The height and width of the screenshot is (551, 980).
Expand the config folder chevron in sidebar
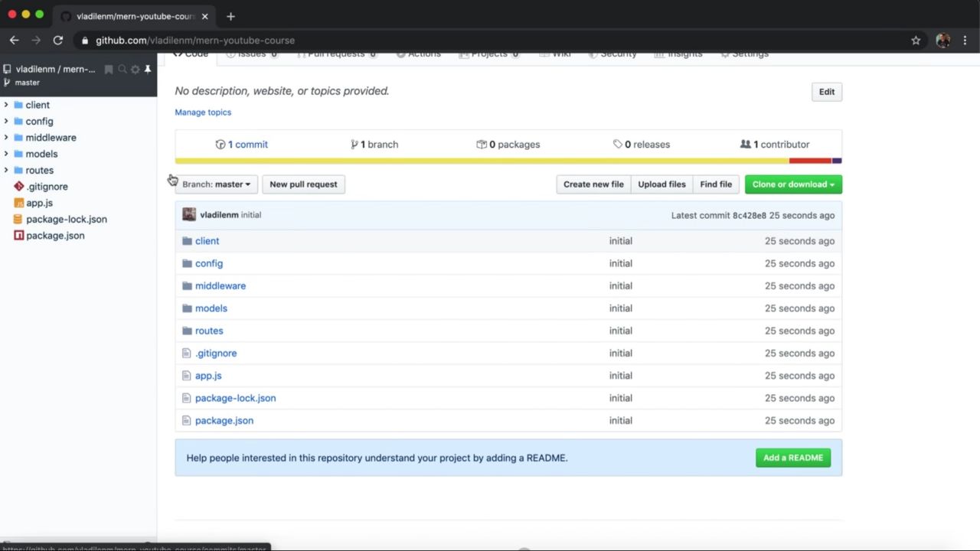tap(6, 121)
